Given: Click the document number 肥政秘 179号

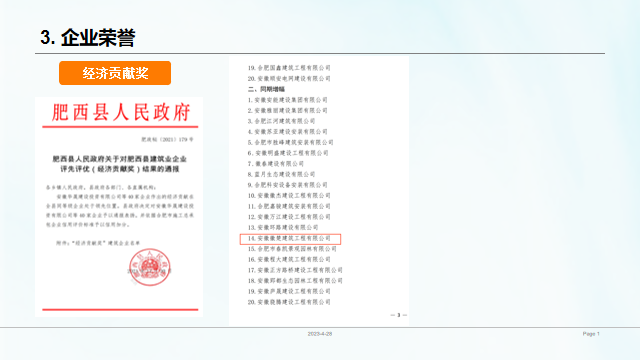Looking at the screenshot, I should coord(167,140).
